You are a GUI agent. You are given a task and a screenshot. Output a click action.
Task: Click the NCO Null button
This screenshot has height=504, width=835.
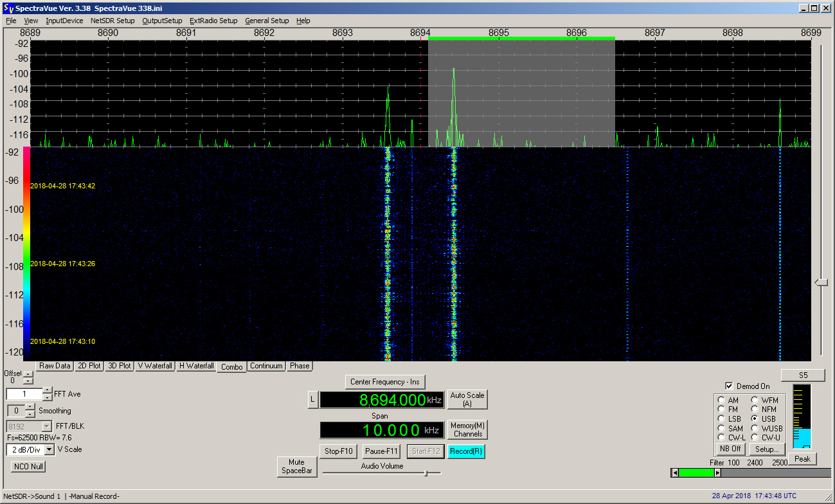pos(28,467)
